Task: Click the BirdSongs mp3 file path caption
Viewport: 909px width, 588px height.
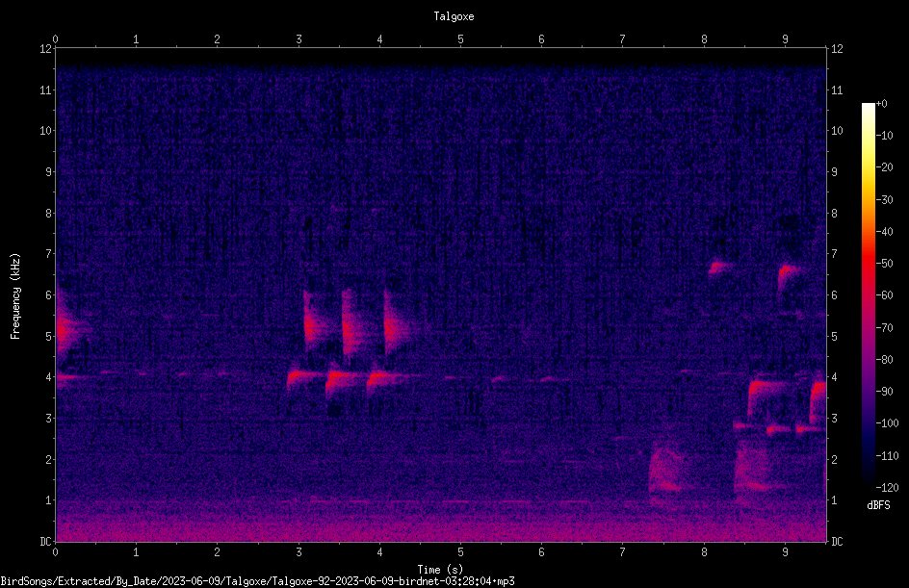Action: pos(257,581)
